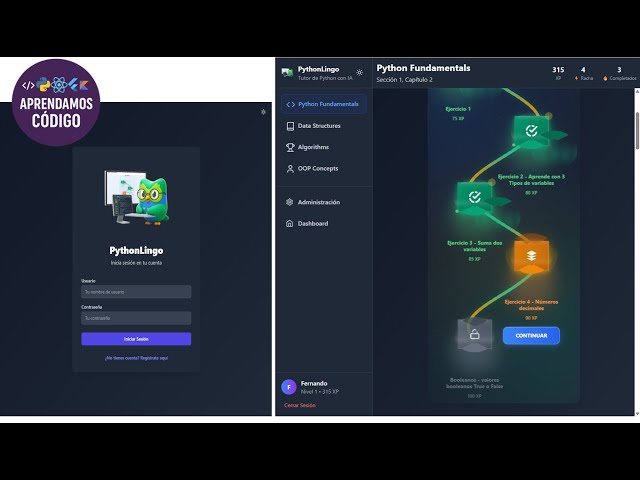
Task: Click 'Ejercicio 3 - Suma dos variables' label
Action: pyautogui.click(x=474, y=246)
